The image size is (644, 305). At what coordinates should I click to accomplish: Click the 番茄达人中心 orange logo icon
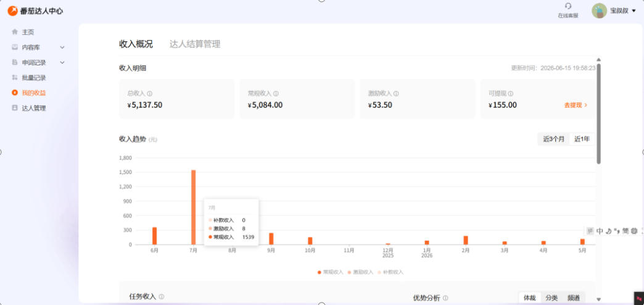(x=13, y=10)
